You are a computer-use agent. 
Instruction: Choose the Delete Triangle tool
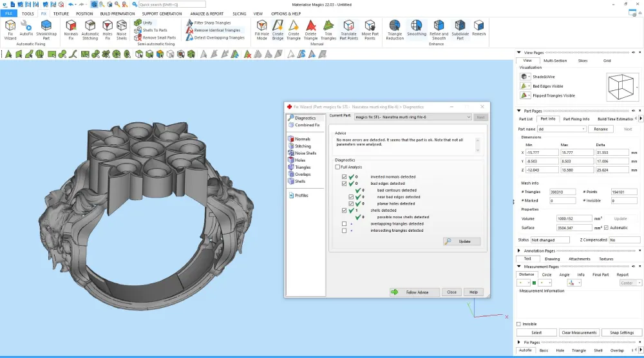point(311,30)
